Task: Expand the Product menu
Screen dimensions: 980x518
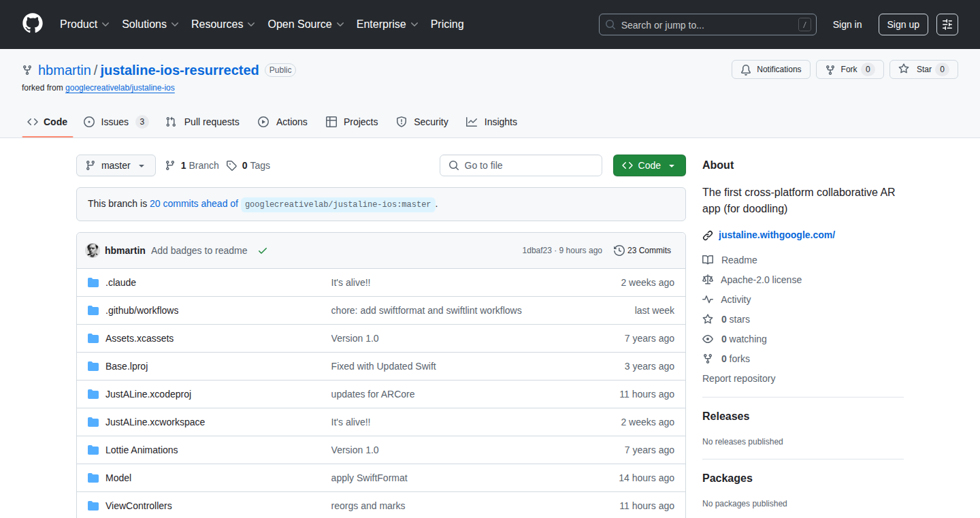Action: [x=84, y=25]
